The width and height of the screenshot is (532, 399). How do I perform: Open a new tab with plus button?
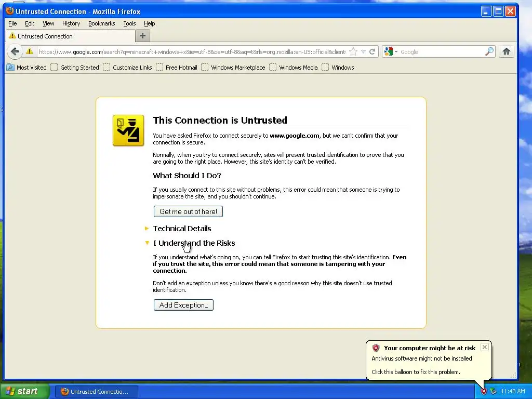coord(143,36)
